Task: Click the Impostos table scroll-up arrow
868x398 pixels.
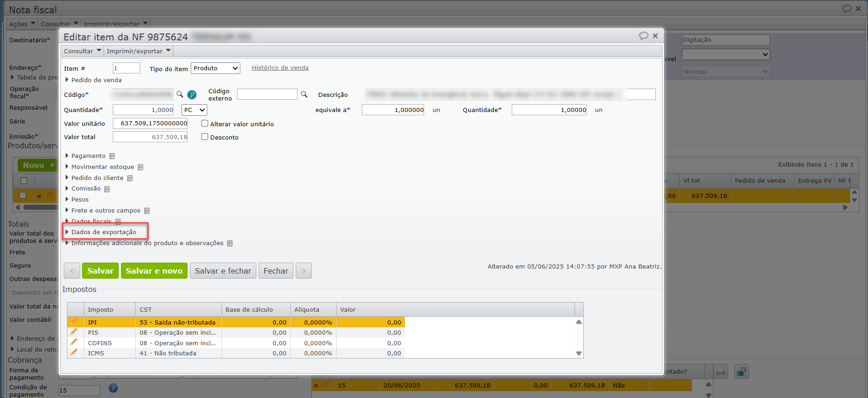Action: coord(579,322)
